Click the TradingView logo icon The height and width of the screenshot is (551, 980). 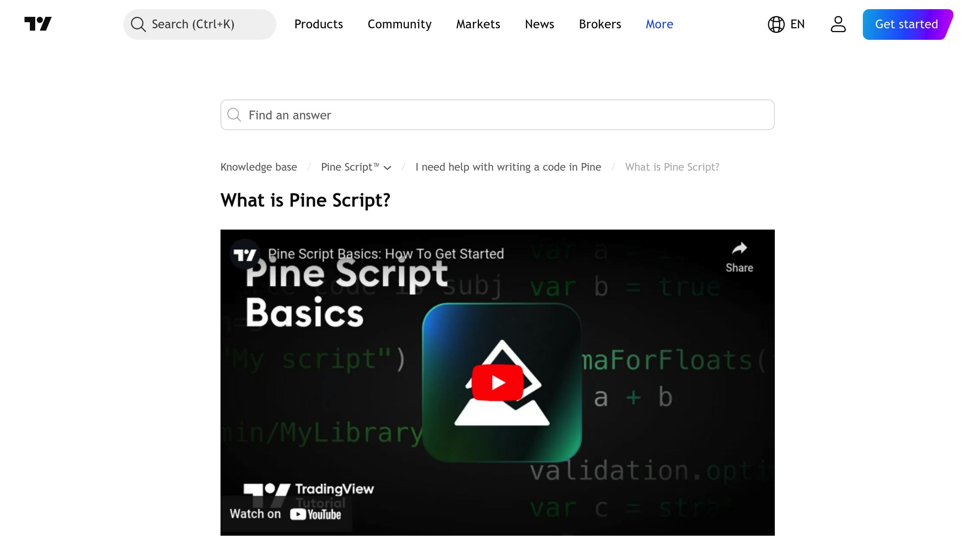38,24
